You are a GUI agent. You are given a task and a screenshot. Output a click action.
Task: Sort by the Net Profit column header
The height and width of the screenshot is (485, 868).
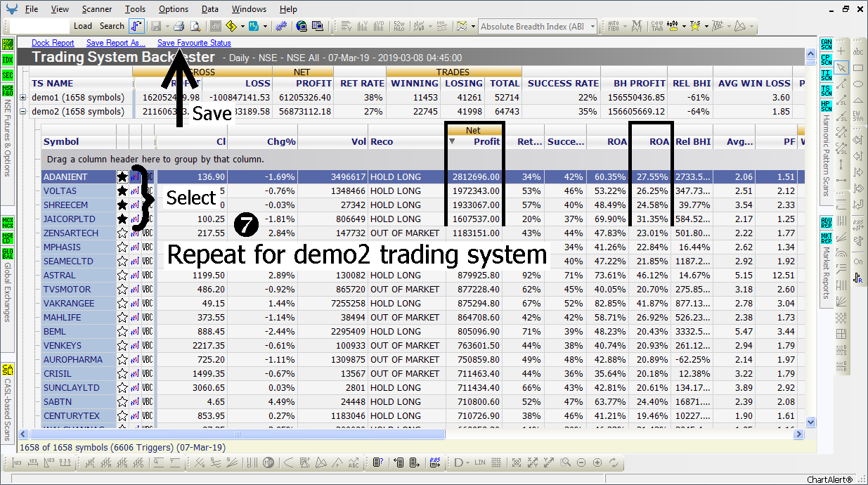[474, 141]
